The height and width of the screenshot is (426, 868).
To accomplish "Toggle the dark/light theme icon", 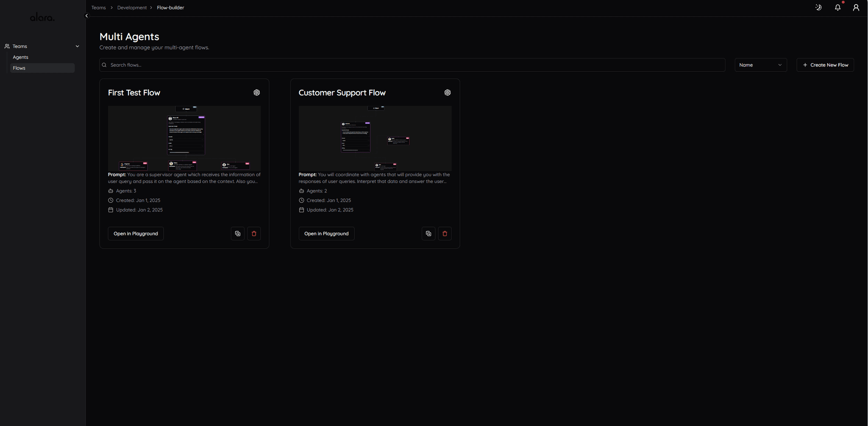I will click(x=818, y=8).
